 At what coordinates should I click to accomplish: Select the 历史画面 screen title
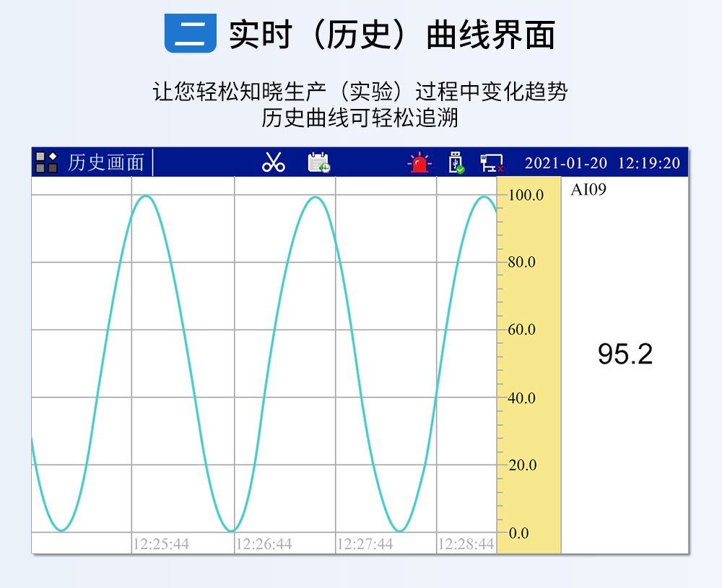[x=105, y=162]
